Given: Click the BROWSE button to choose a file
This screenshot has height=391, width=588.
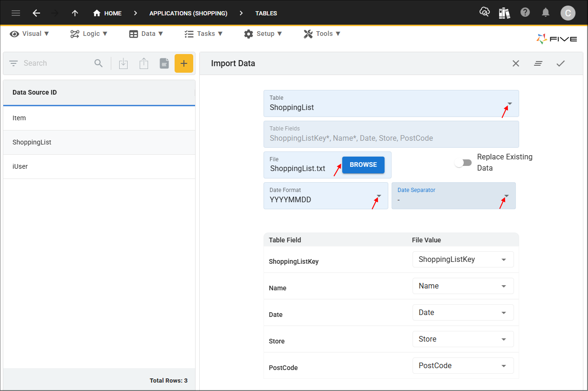Looking at the screenshot, I should click(x=363, y=165).
